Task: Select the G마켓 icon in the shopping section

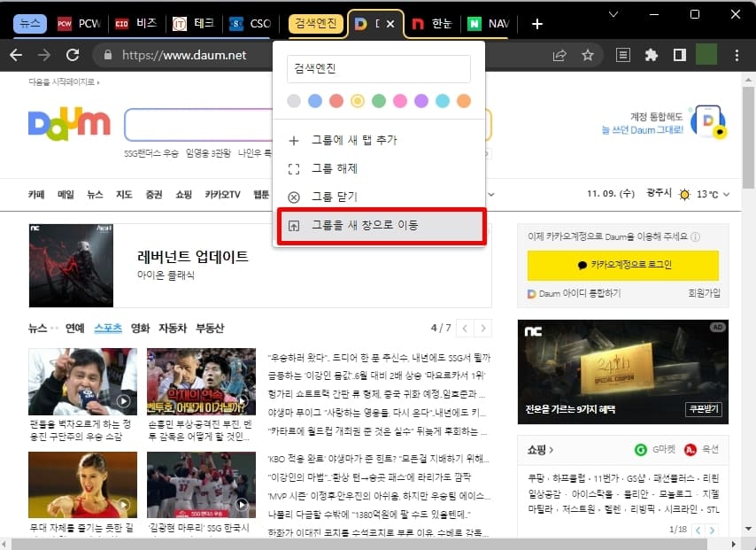Action: (638, 448)
